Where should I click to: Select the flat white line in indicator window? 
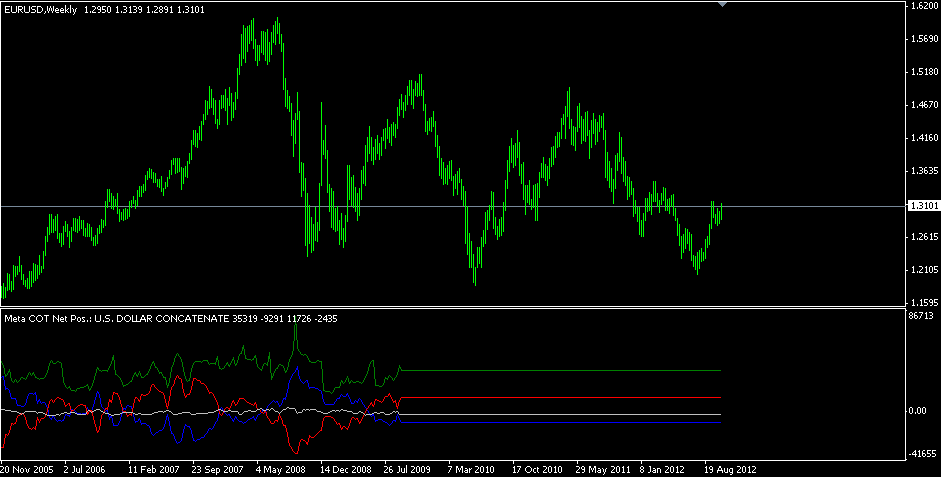(x=560, y=414)
